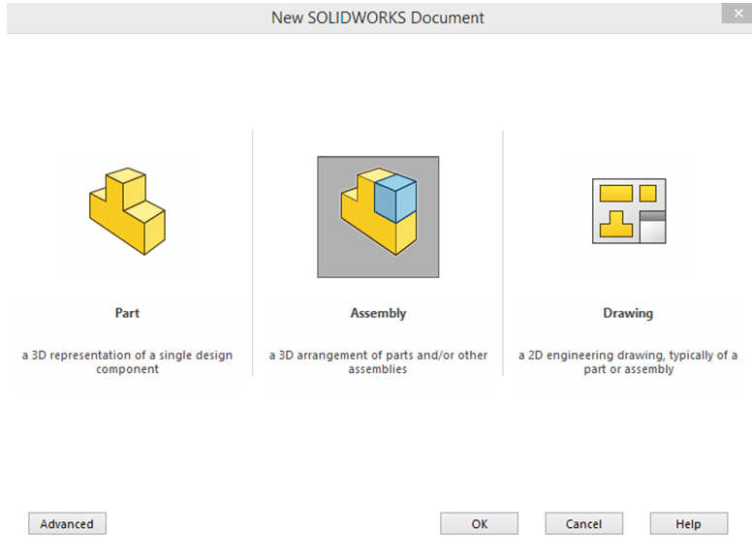Click the Assembly description about 3D arrangement
The height and width of the screenshot is (560, 752).
[x=378, y=362]
